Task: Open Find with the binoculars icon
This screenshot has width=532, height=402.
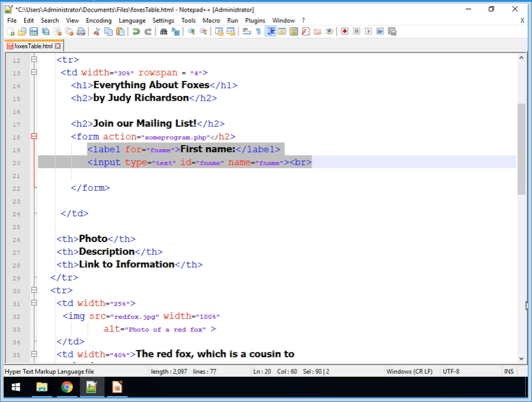Action: click(163, 31)
